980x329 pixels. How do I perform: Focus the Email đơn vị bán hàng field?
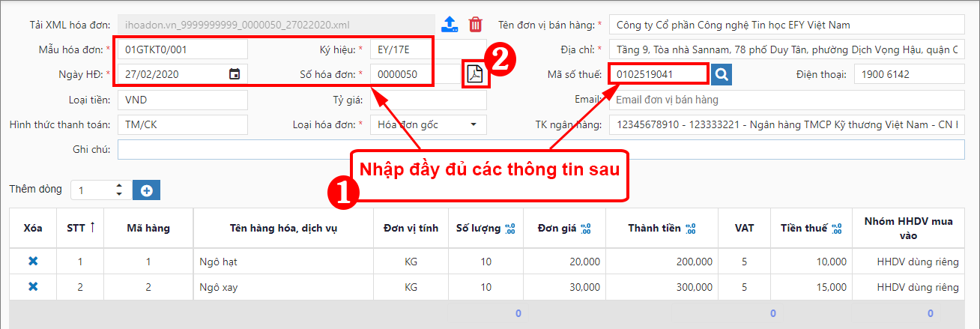787,100
